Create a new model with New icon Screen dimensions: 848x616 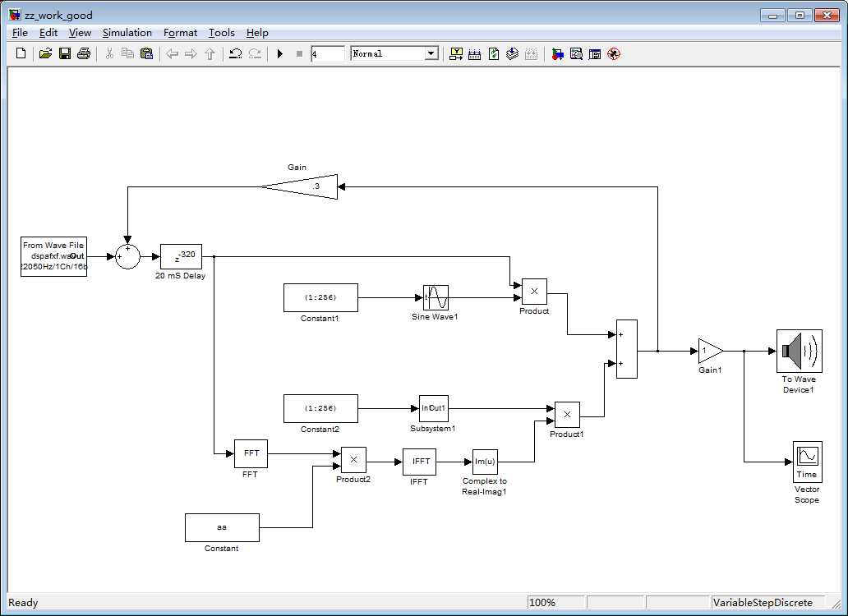coord(21,53)
